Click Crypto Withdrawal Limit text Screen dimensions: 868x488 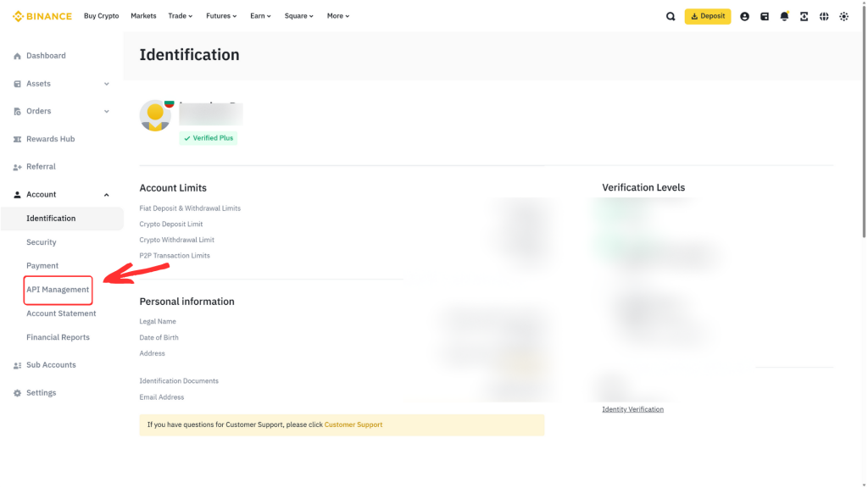coord(176,240)
